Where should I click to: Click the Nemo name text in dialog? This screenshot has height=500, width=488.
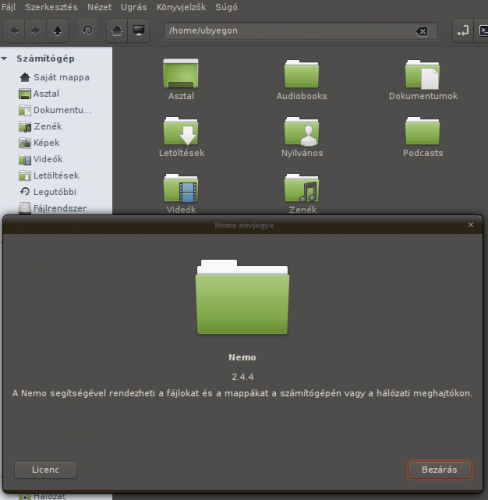click(242, 357)
